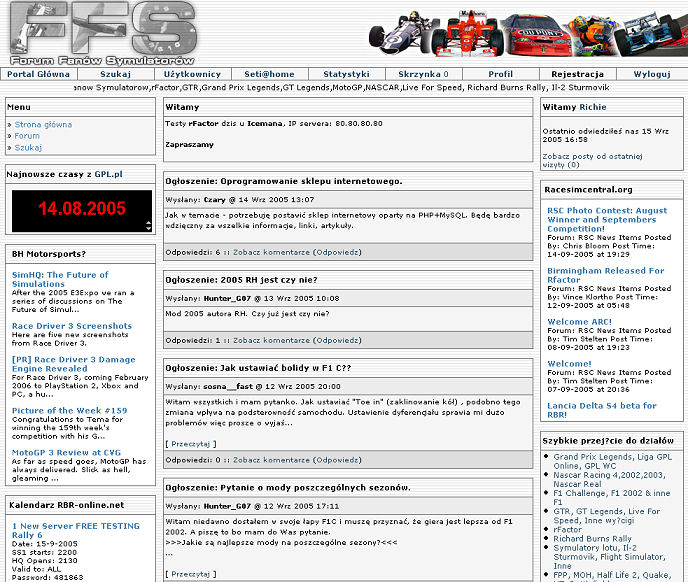Click the FFS forum logo
688x582 pixels.
tap(103, 33)
